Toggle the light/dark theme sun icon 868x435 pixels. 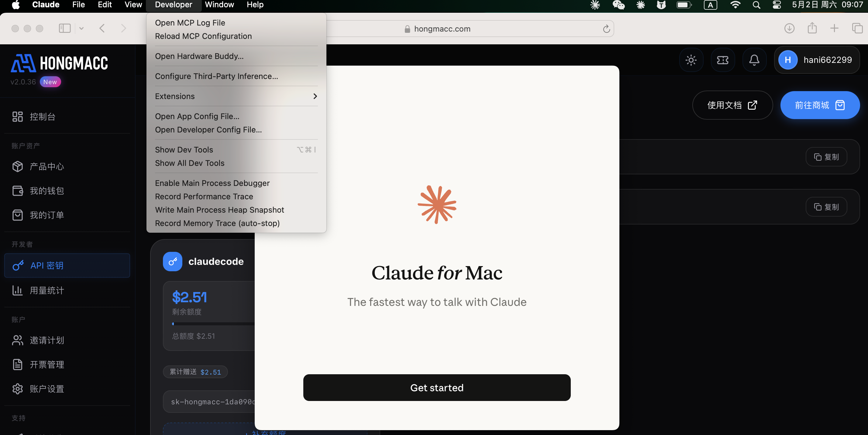(x=691, y=60)
